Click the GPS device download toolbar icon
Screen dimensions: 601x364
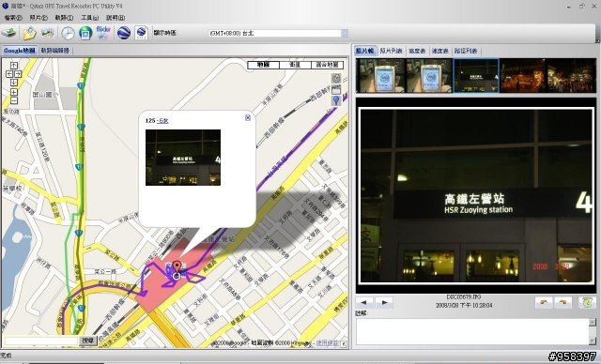[8, 33]
